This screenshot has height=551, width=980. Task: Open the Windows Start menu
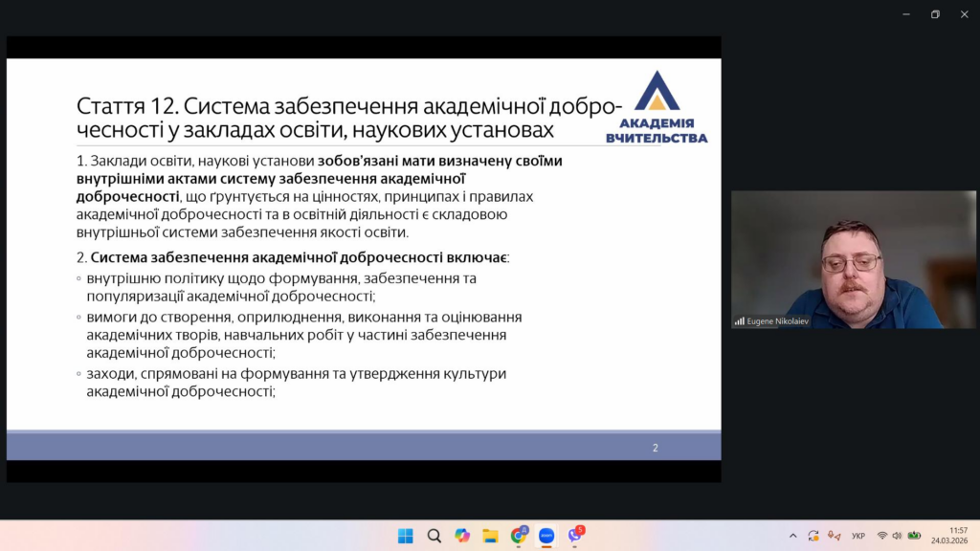405,536
